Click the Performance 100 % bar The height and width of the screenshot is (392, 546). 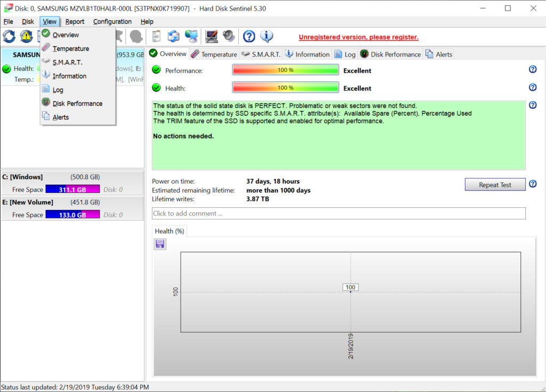tap(285, 70)
